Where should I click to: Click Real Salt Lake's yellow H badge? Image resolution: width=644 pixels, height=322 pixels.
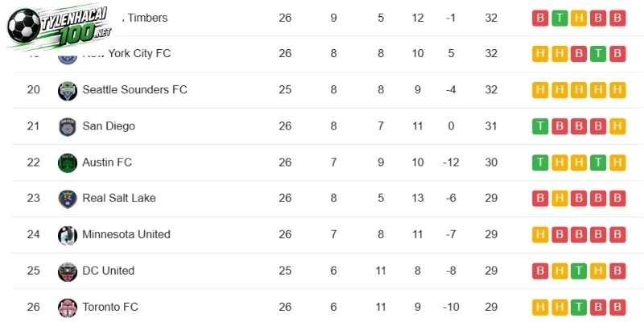(x=559, y=198)
